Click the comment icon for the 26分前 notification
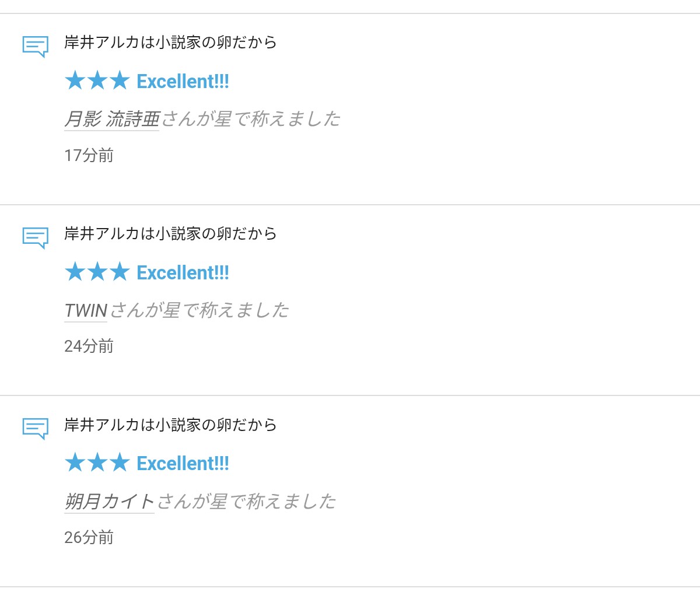 (x=35, y=428)
